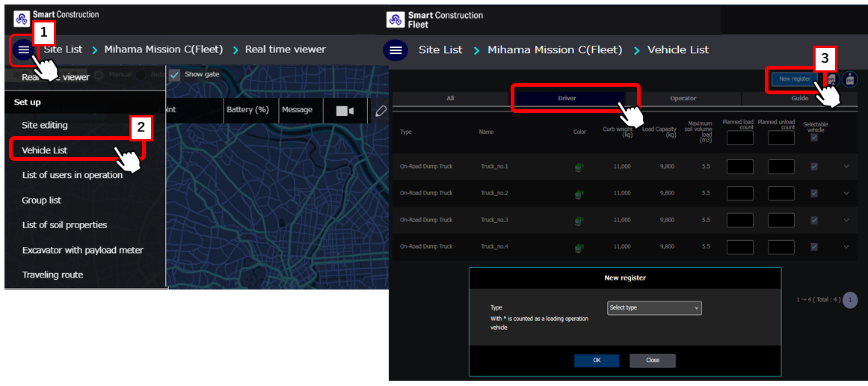Open the Select type dropdown
Viewport: 868px width, 386px height.
[654, 308]
